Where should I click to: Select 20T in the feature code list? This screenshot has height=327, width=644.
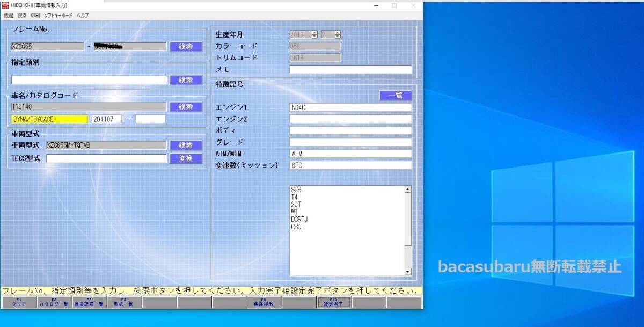296,205
